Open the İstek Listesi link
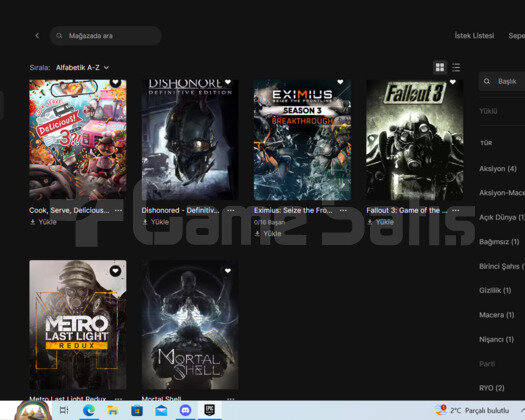525x420 pixels. click(x=474, y=36)
